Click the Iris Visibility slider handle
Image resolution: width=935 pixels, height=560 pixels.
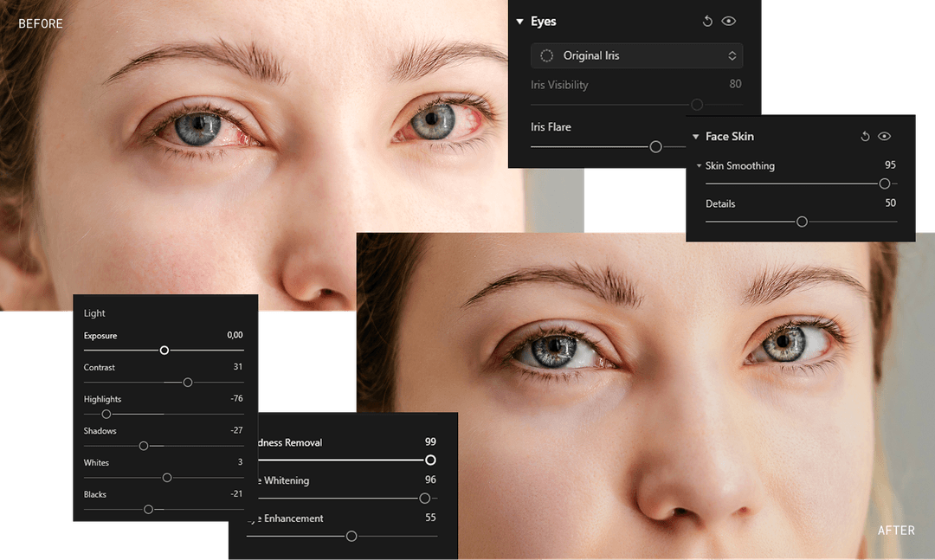[x=697, y=104]
